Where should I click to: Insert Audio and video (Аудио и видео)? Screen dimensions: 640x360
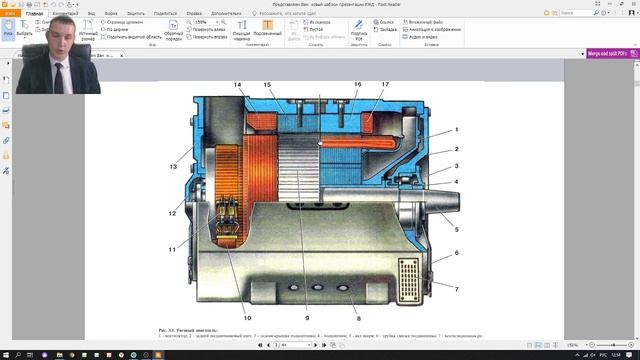click(x=420, y=37)
